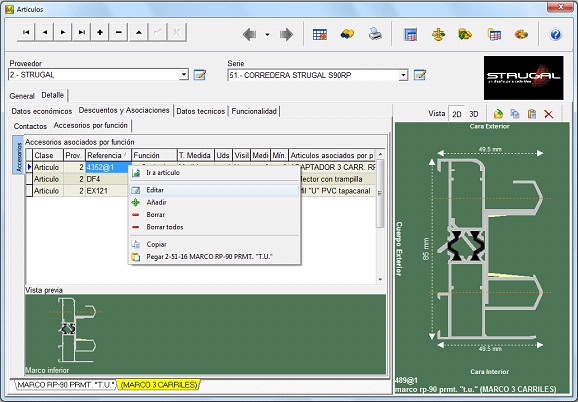Viewport: 578px width, 402px height.
Task: Sort by the Referencia column header
Action: pyautogui.click(x=108, y=155)
